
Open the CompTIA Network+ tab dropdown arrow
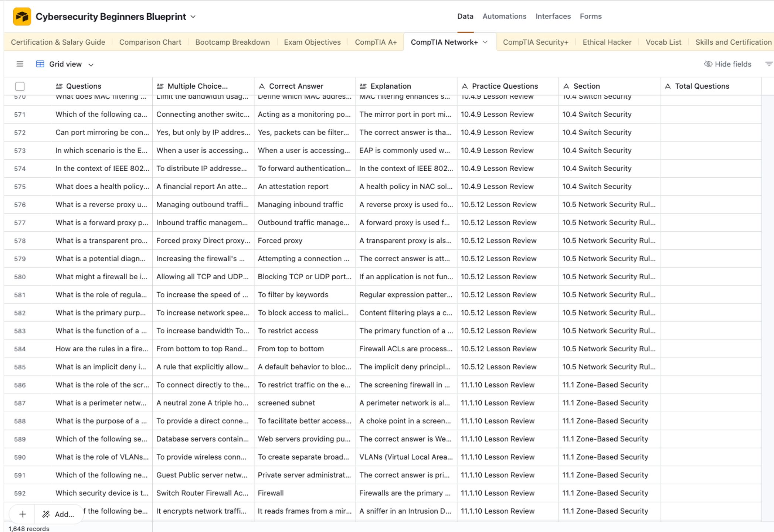(x=485, y=42)
